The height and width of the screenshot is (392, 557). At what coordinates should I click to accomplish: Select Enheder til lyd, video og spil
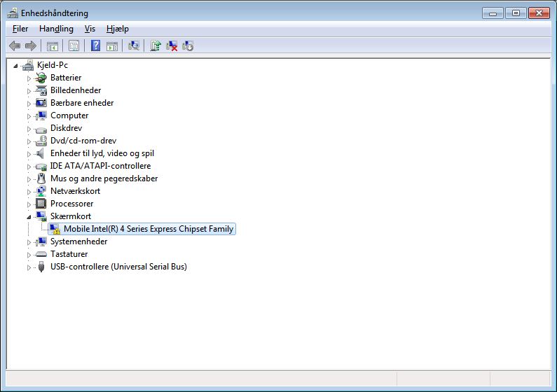pos(102,153)
